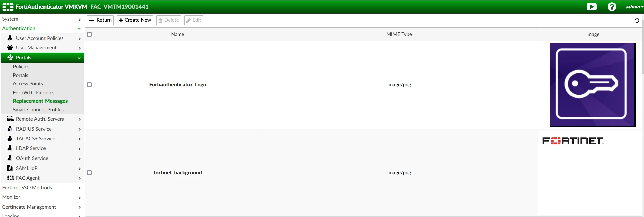Check the Fortiauthenticator_Logo row checkbox
The height and width of the screenshot is (217, 644).
[x=89, y=85]
